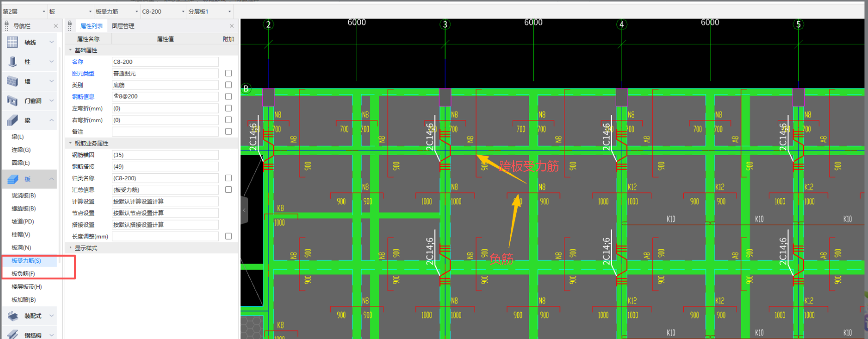Expand the 柱 section chevron

click(52, 62)
